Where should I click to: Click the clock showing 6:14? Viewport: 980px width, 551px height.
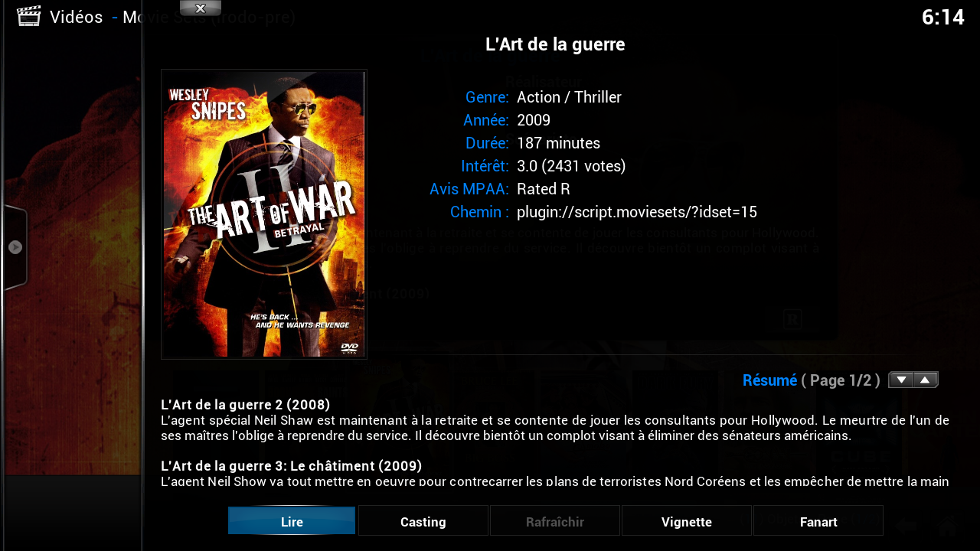click(942, 17)
